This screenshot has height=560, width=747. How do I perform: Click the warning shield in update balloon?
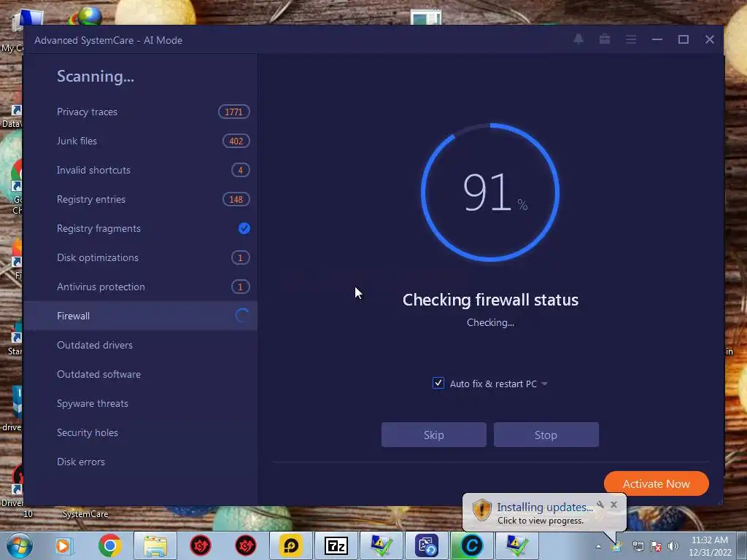coord(481,511)
